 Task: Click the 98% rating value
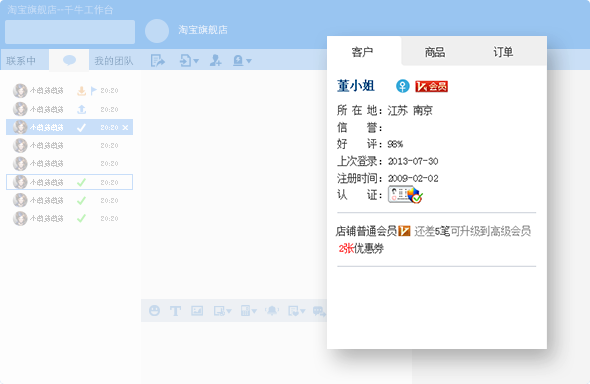tap(395, 144)
